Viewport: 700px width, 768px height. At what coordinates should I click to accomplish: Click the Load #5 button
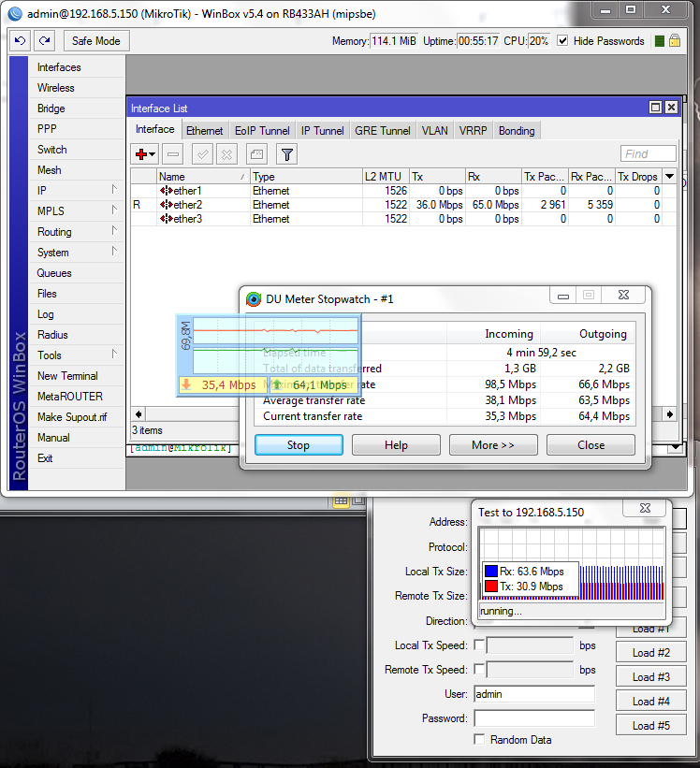click(x=650, y=725)
